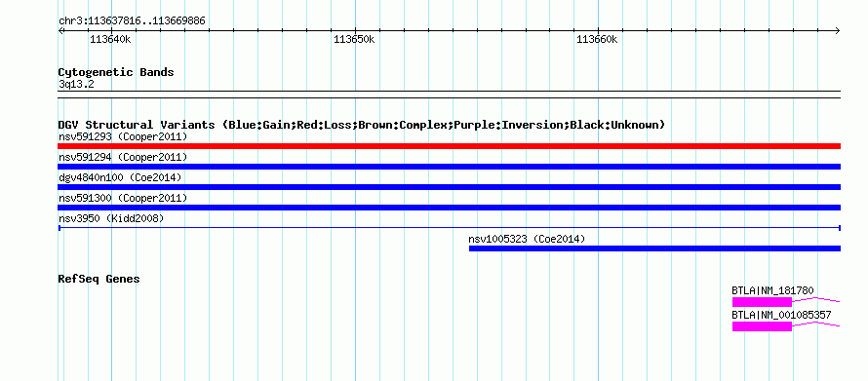Click the 3q13.2 cytogenetic band label
Screen dimensions: 868x381
[76, 84]
